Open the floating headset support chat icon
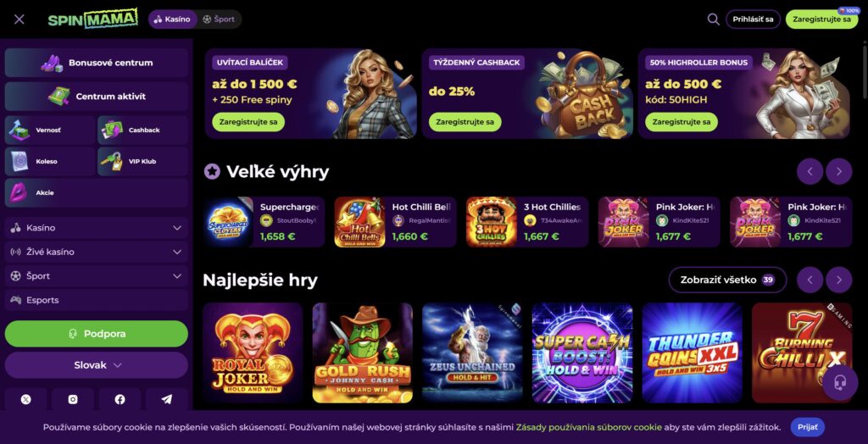868x444 pixels. [x=840, y=382]
